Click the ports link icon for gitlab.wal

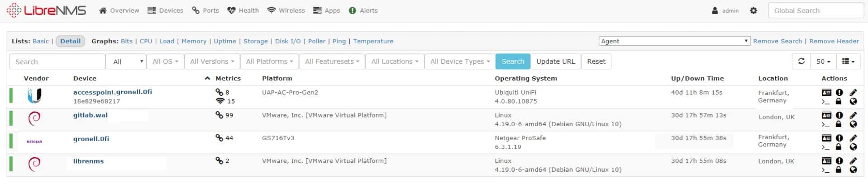[219, 115]
